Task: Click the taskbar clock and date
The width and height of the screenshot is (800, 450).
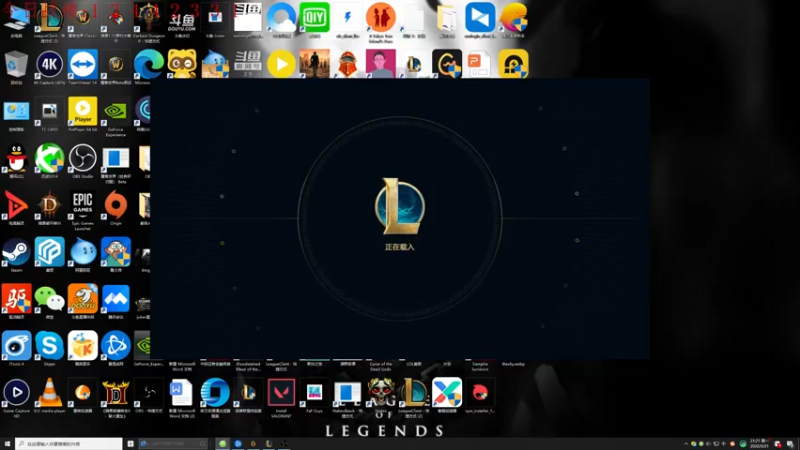Action: pos(759,444)
